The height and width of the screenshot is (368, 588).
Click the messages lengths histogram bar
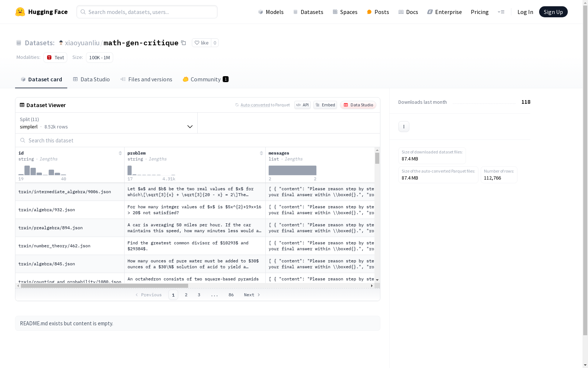click(293, 170)
